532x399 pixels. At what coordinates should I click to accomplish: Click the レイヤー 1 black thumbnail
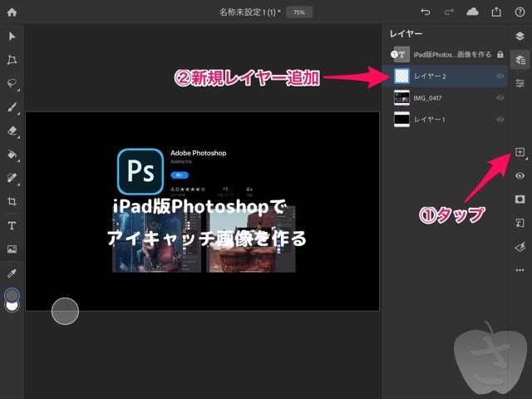point(401,120)
